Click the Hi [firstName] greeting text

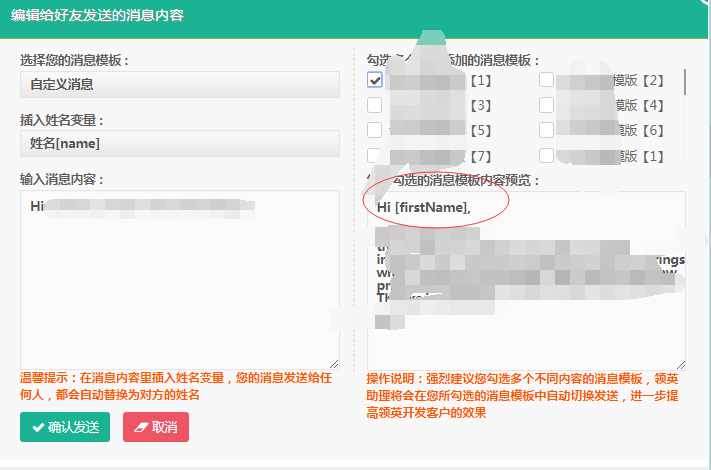click(424, 208)
